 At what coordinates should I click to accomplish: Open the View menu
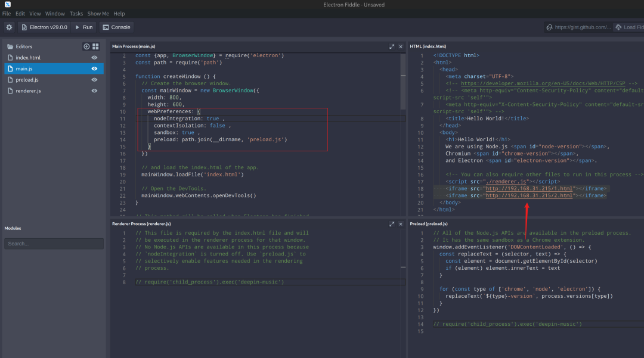[35, 14]
